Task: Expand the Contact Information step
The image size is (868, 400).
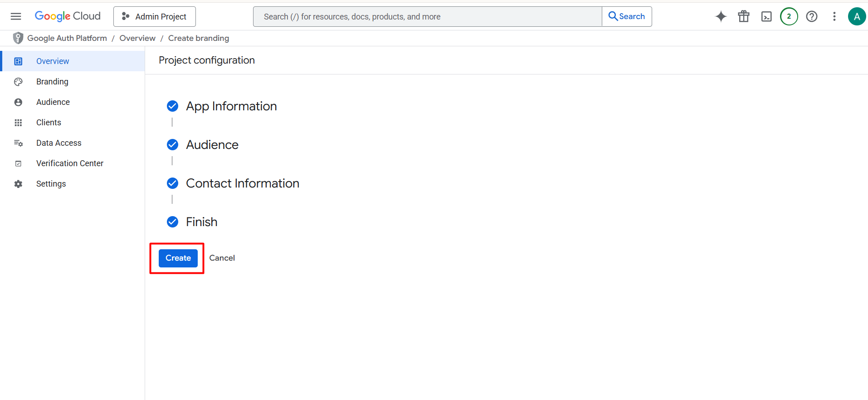Action: (x=243, y=183)
